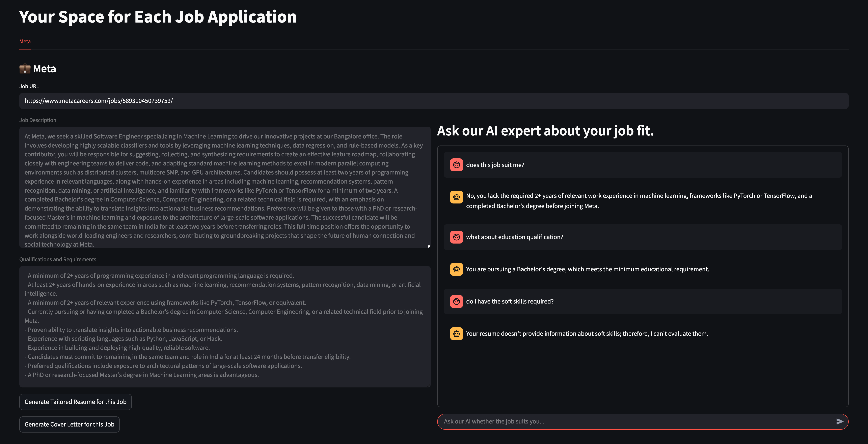Click bot avatar beside 'You are pursuing a Bachelor's' reply
This screenshot has width=868, height=444.
(456, 269)
